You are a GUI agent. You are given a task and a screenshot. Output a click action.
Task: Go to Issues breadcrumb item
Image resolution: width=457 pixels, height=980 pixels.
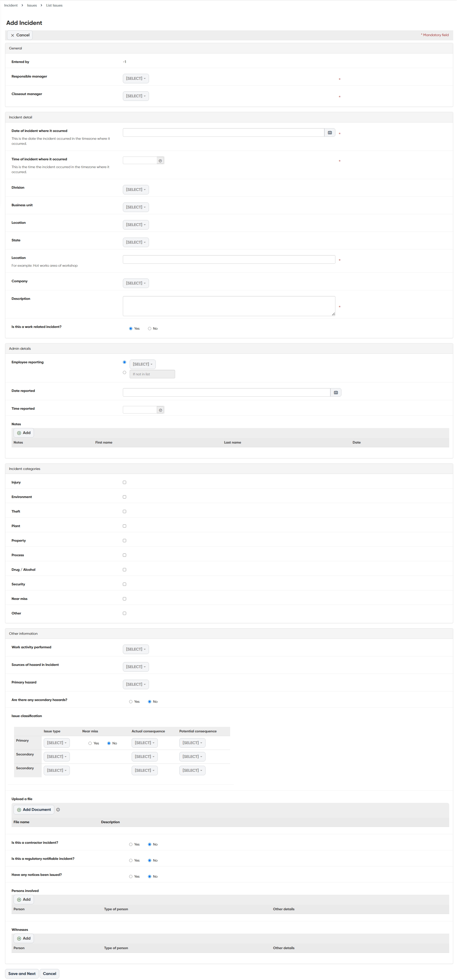(32, 5)
